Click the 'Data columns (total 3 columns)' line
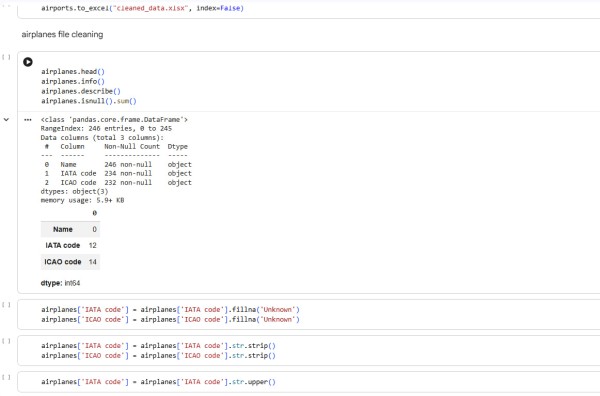 pos(102,138)
